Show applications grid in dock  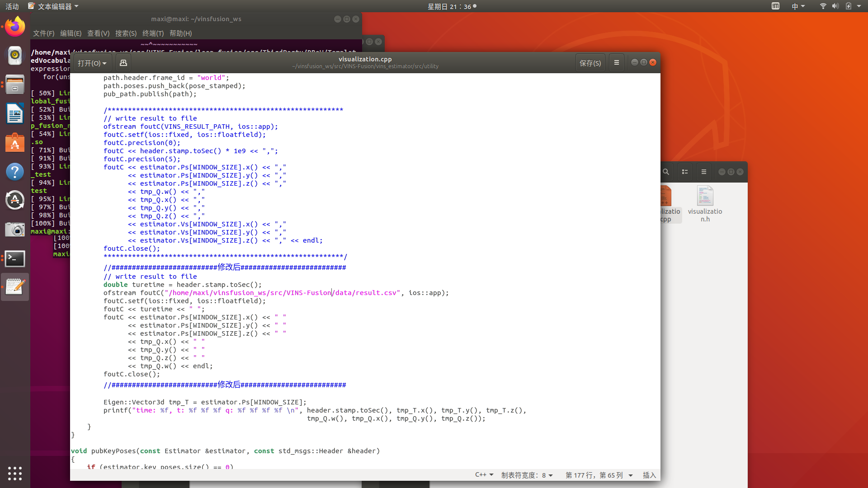[15, 473]
